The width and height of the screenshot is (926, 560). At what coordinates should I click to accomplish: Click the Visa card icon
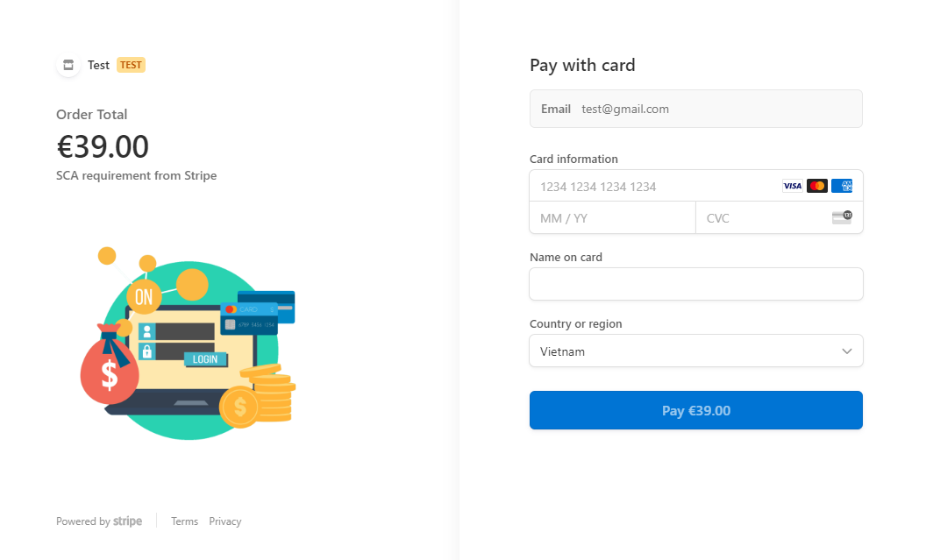pos(792,186)
